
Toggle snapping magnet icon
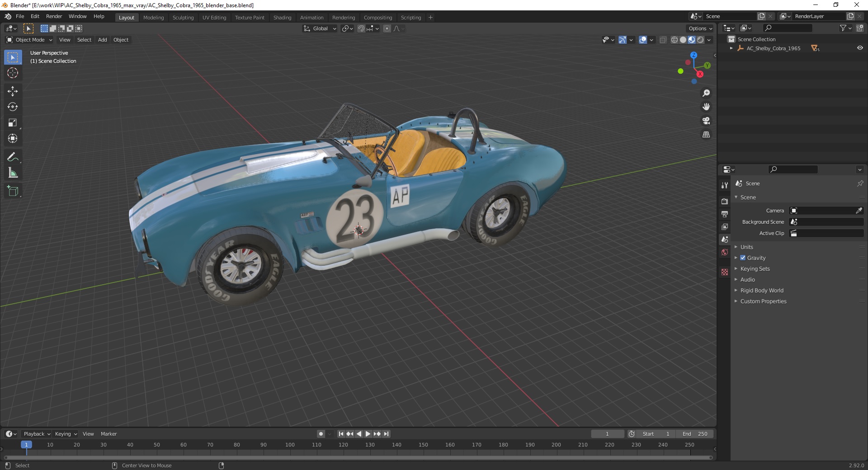click(x=361, y=28)
